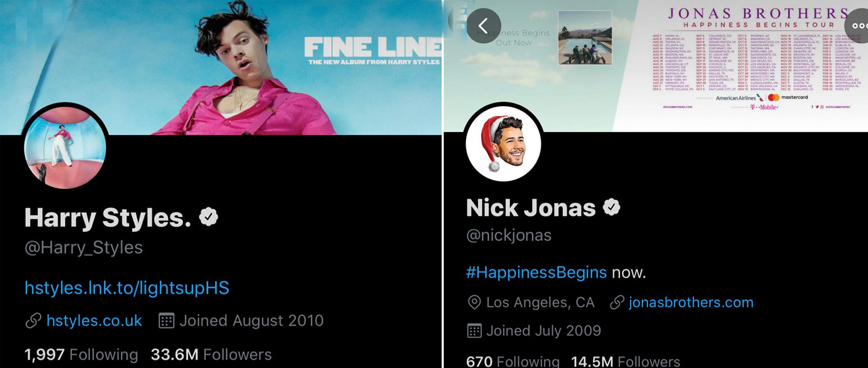Open the three-dot more options menu
The height and width of the screenshot is (368, 868).
(856, 26)
